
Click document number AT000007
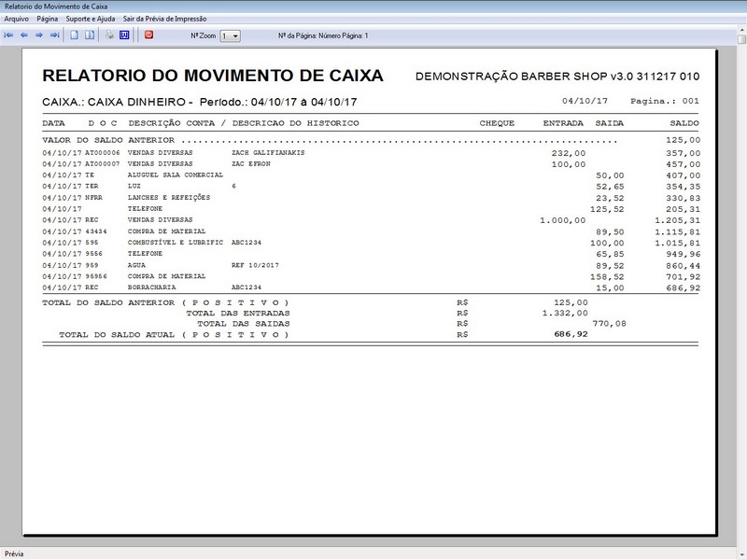(103, 164)
